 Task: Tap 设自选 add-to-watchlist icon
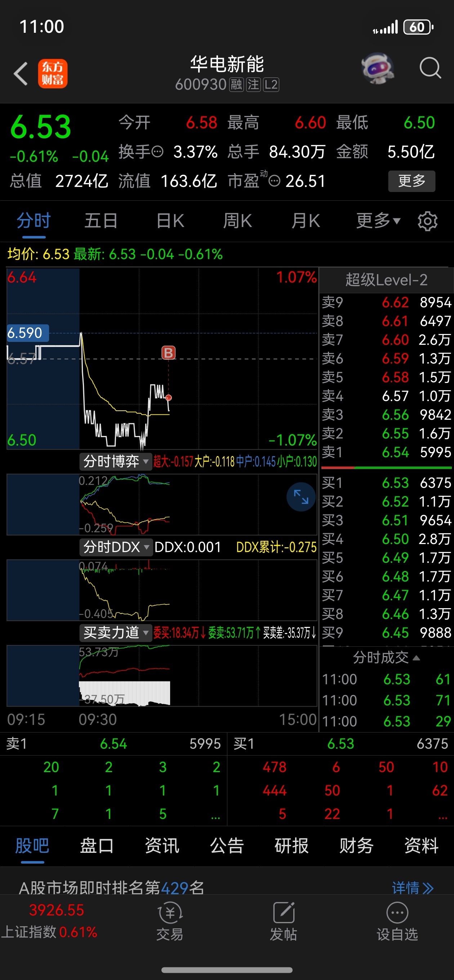pos(397,921)
